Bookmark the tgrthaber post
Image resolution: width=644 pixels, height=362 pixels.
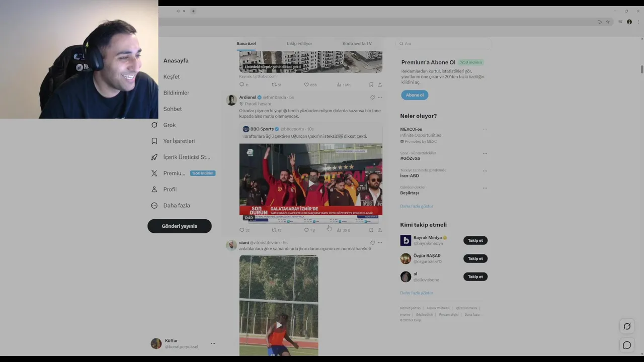coord(371,84)
